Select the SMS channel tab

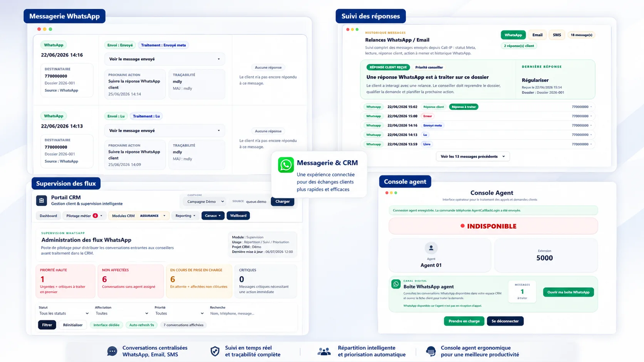click(x=557, y=35)
